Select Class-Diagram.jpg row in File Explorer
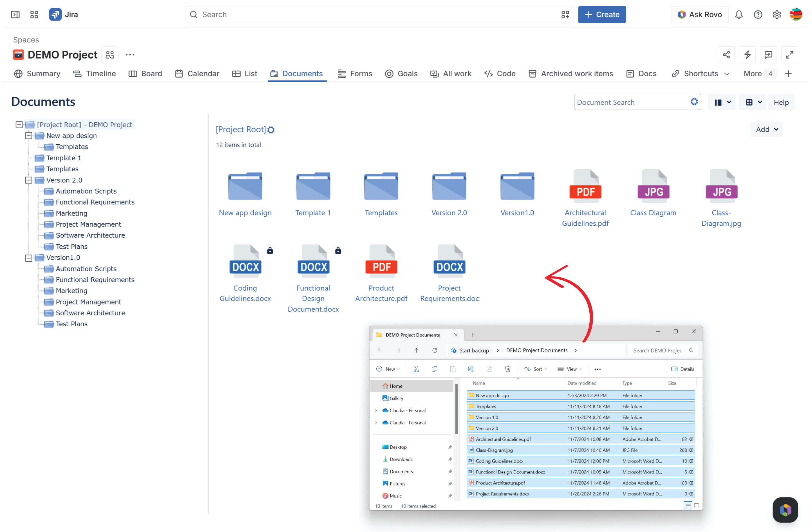812x532 pixels. (x=581, y=450)
